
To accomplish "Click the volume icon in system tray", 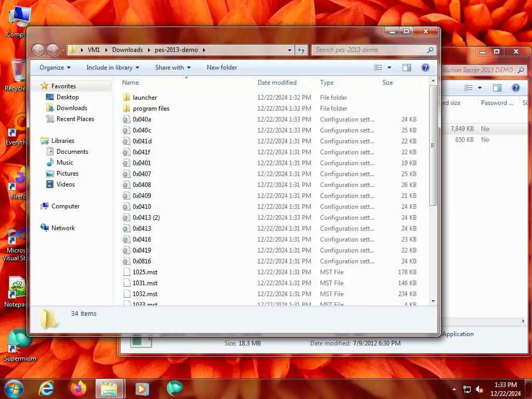I will 480,389.
